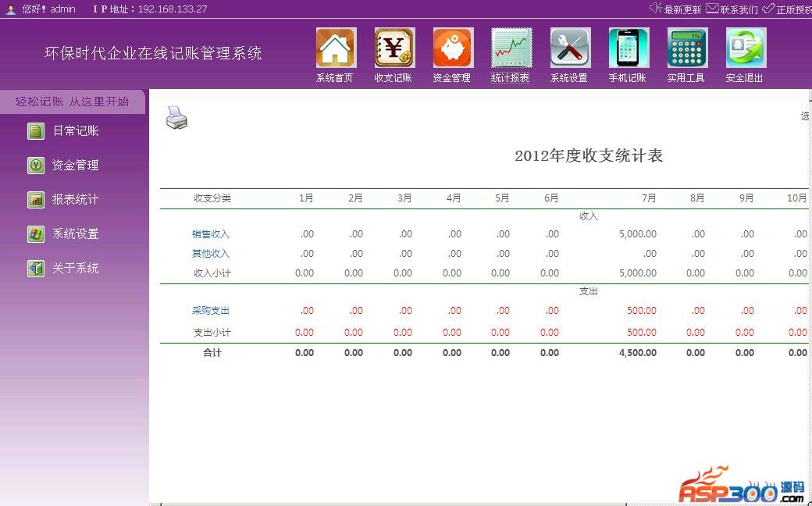
Task: Click the 系统首页 text label
Action: [335, 78]
